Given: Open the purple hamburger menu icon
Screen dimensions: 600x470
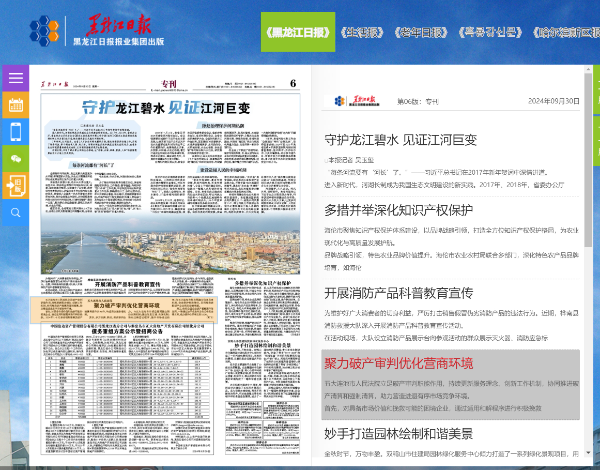Looking at the screenshot, I should pos(16,78).
